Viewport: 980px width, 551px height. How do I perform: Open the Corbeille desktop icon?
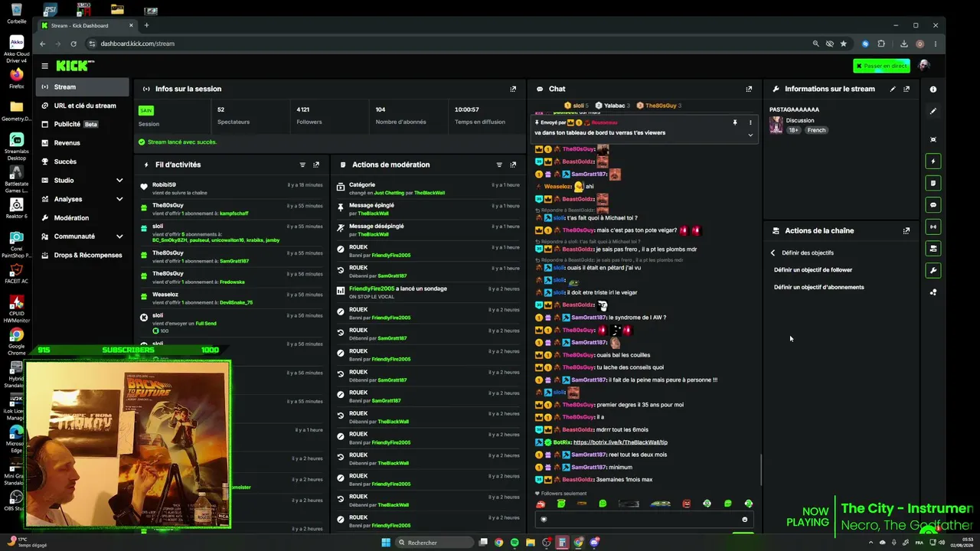point(16,14)
